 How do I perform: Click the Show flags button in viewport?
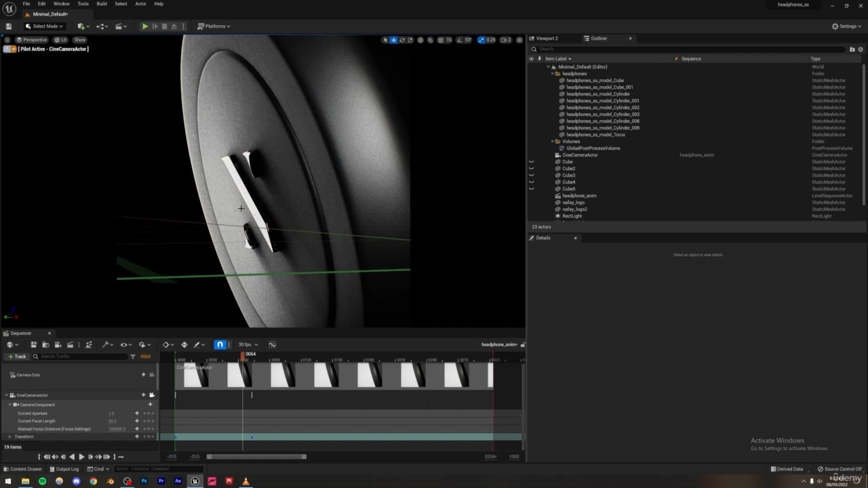(79, 40)
